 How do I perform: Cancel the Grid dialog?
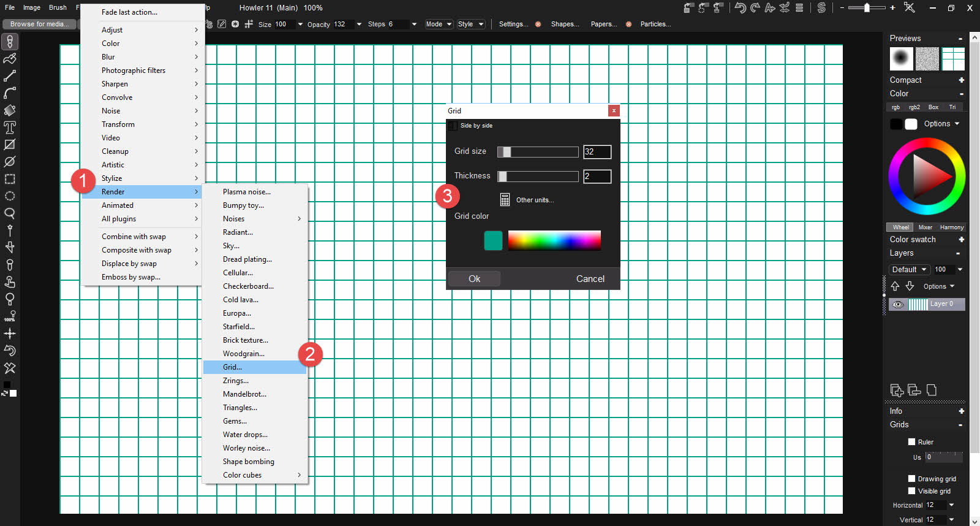pos(590,279)
